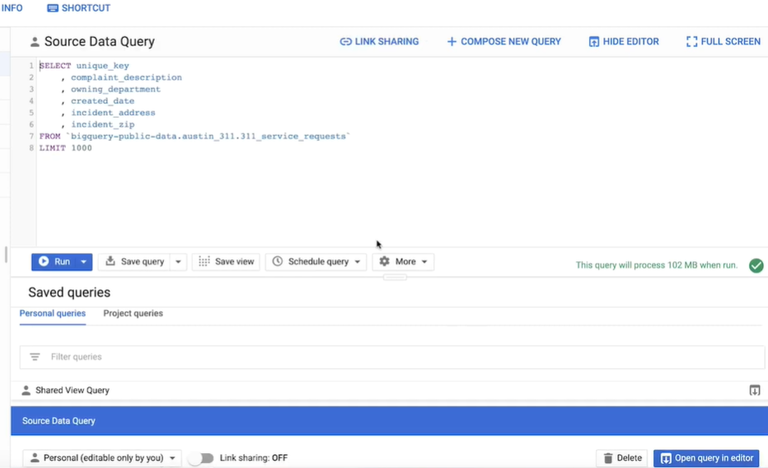Click the Hide Editor icon
Screen dimensions: 768x468
pyautogui.click(x=594, y=42)
